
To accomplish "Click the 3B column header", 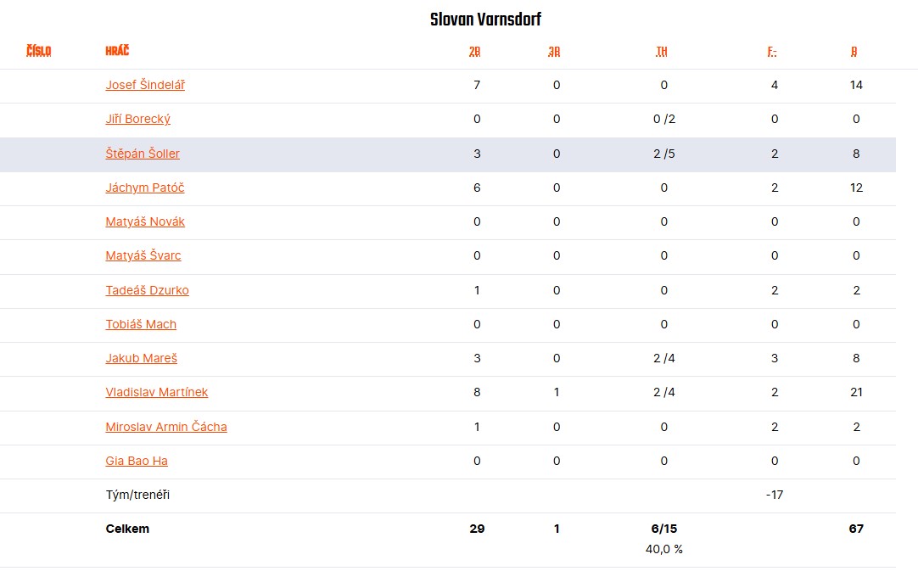I will pos(554,52).
